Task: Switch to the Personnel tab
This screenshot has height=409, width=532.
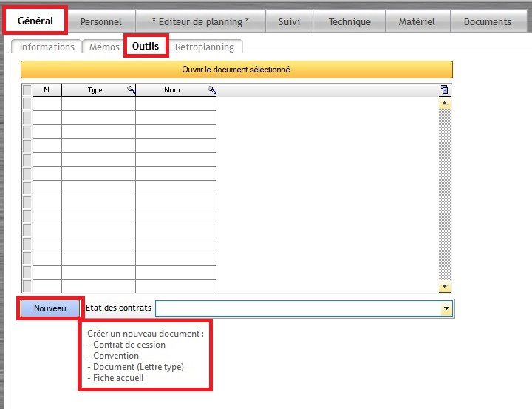Action: [x=100, y=22]
